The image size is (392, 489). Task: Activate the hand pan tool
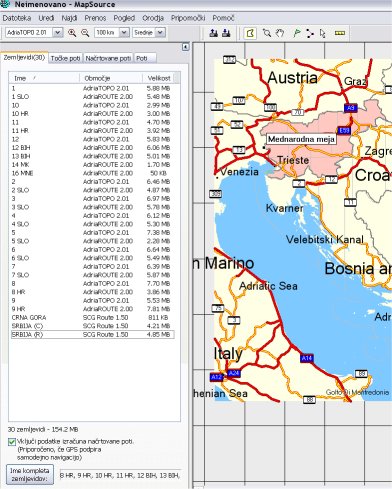tap(280, 33)
